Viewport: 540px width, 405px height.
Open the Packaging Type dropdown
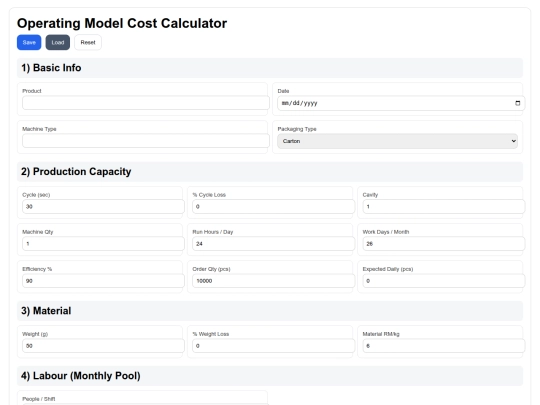397,141
